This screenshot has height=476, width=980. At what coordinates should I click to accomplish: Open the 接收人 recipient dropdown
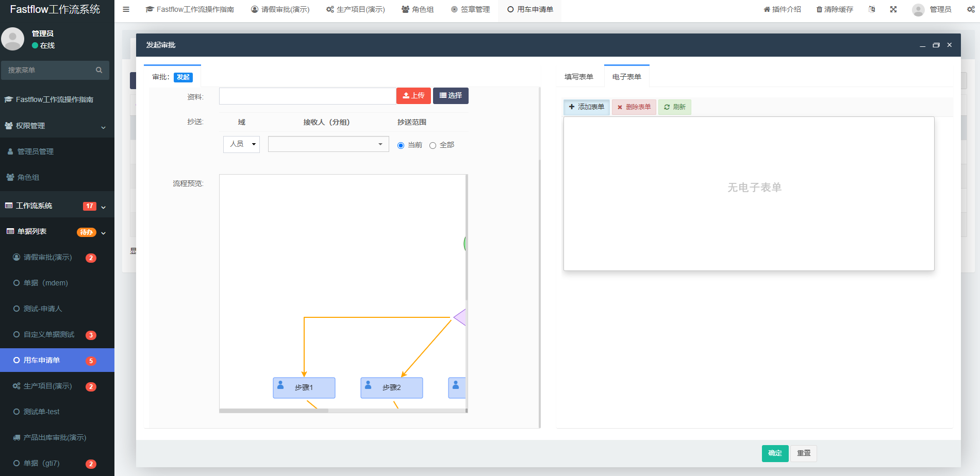click(x=328, y=144)
